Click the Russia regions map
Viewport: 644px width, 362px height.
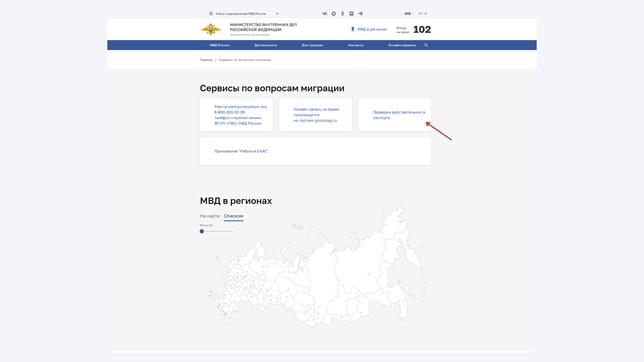(x=317, y=265)
